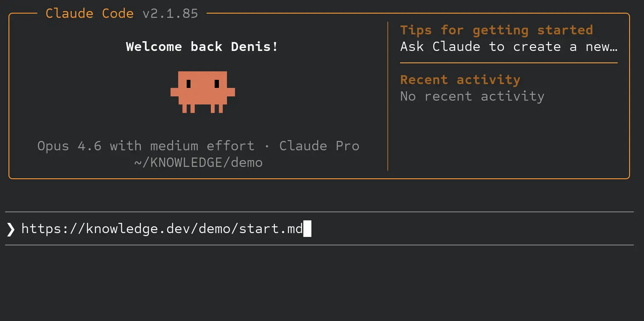The width and height of the screenshot is (644, 321).
Task: Click the horizontal divider under the tip
Action: point(508,62)
